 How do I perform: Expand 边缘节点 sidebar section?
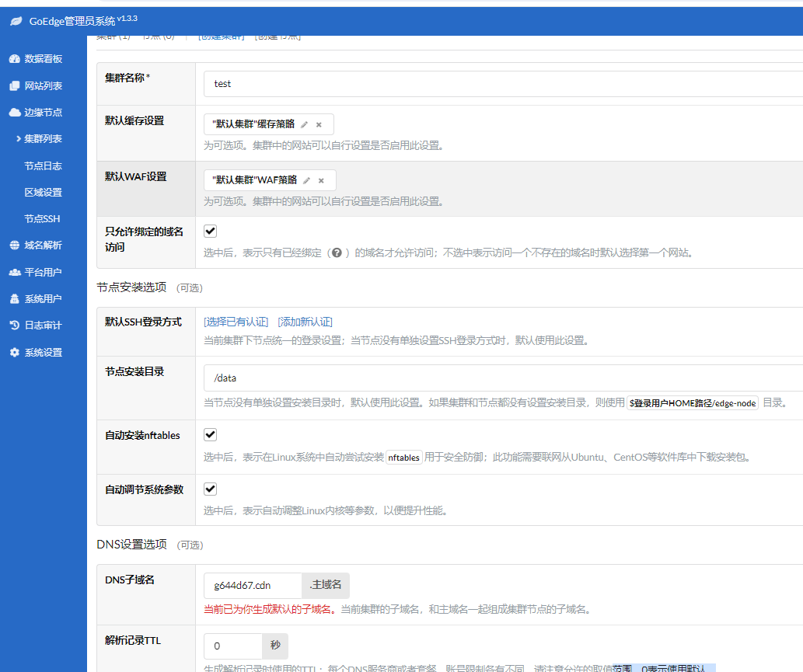(x=43, y=113)
